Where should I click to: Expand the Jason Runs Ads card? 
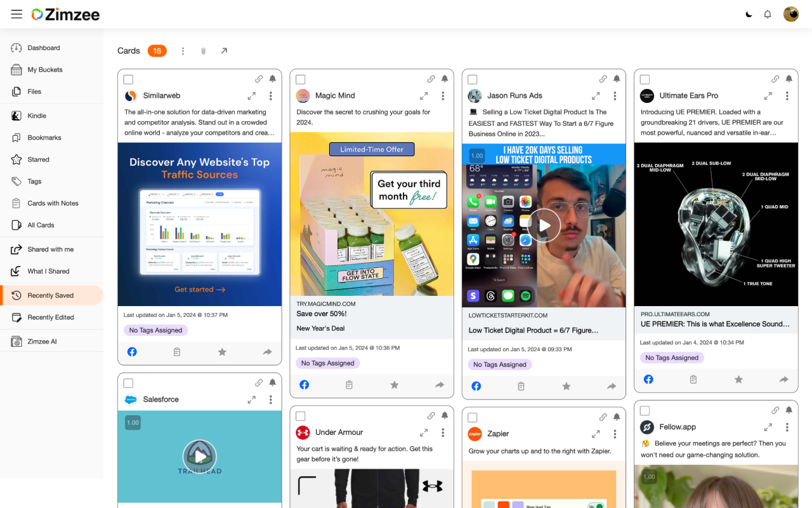596,96
